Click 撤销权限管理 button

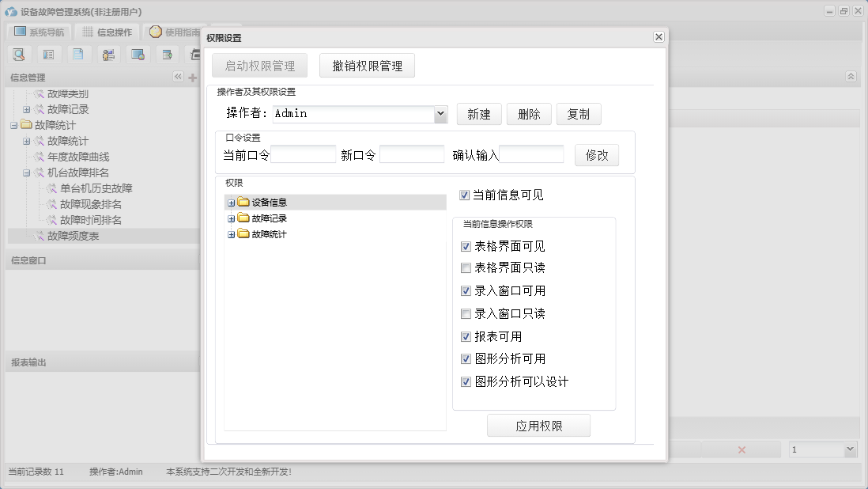point(367,66)
